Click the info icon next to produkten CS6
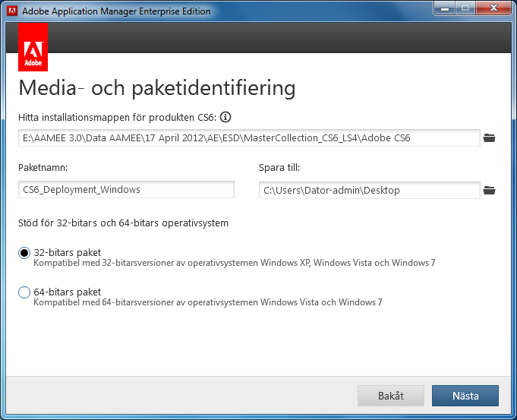The width and height of the screenshot is (517, 420). click(225, 117)
